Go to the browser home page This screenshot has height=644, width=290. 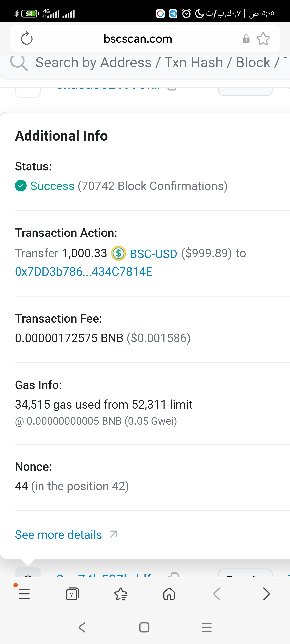[x=169, y=594]
